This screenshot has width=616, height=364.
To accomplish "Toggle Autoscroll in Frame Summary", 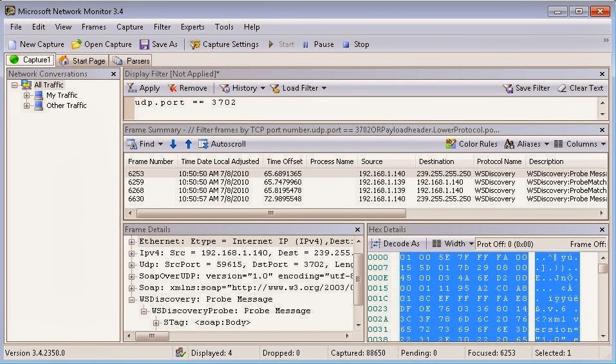I will tap(222, 144).
